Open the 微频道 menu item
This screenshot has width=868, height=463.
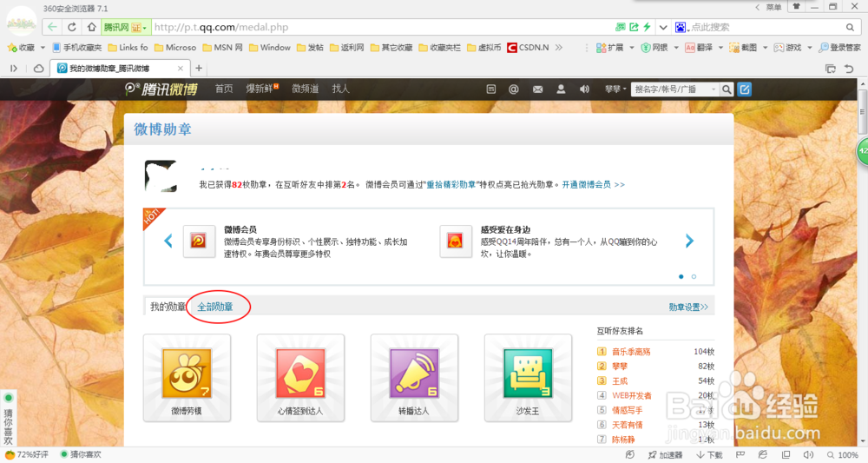pyautogui.click(x=305, y=89)
